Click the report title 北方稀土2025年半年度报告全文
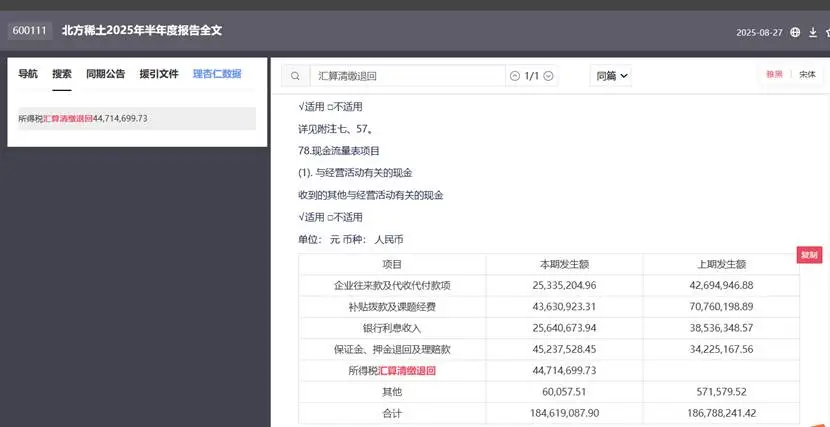Image resolution: width=830 pixels, height=427 pixels. [142, 30]
